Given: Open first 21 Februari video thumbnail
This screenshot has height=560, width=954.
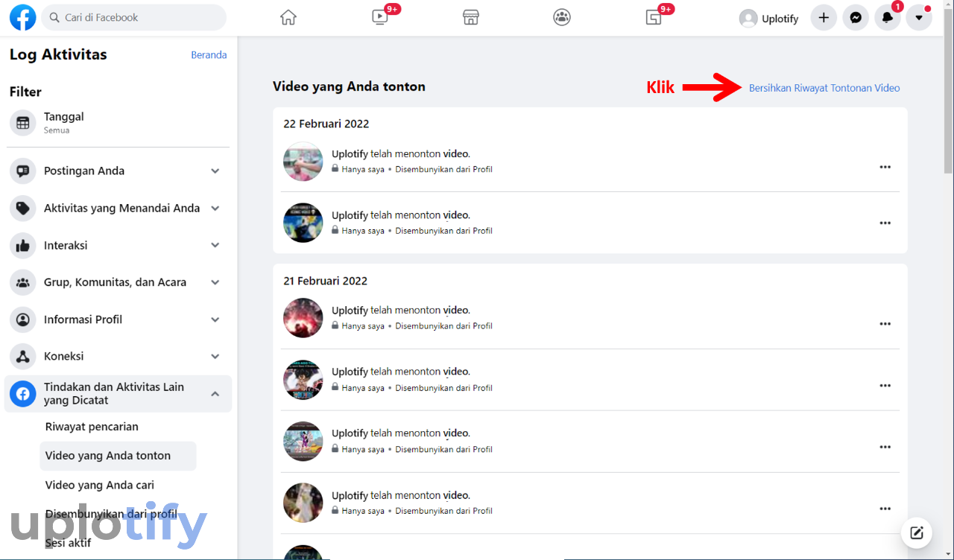Looking at the screenshot, I should 303,318.
